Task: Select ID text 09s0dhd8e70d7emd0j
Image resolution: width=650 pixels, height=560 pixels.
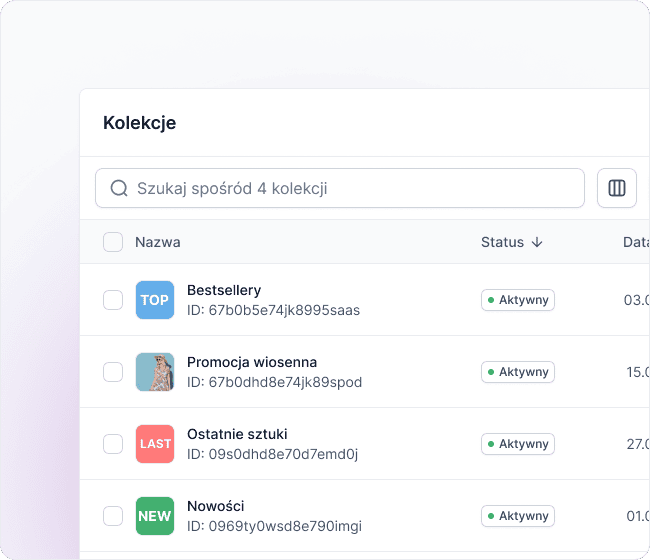Action: [x=283, y=454]
